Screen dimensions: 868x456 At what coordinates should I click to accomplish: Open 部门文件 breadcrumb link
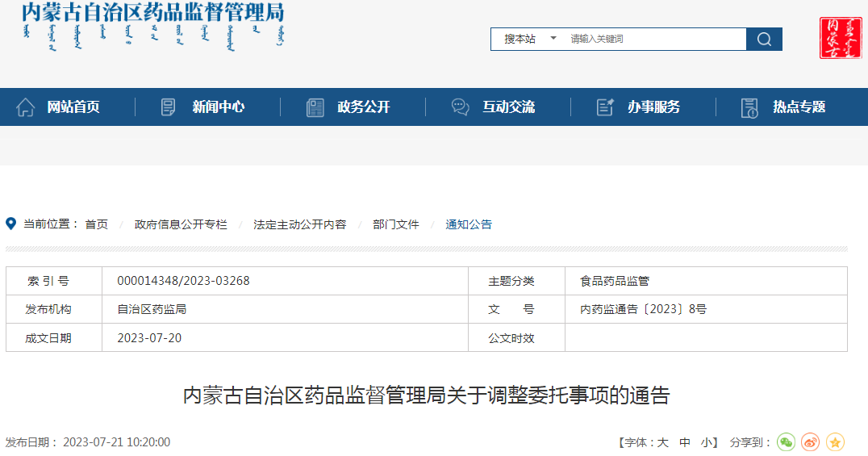(396, 224)
